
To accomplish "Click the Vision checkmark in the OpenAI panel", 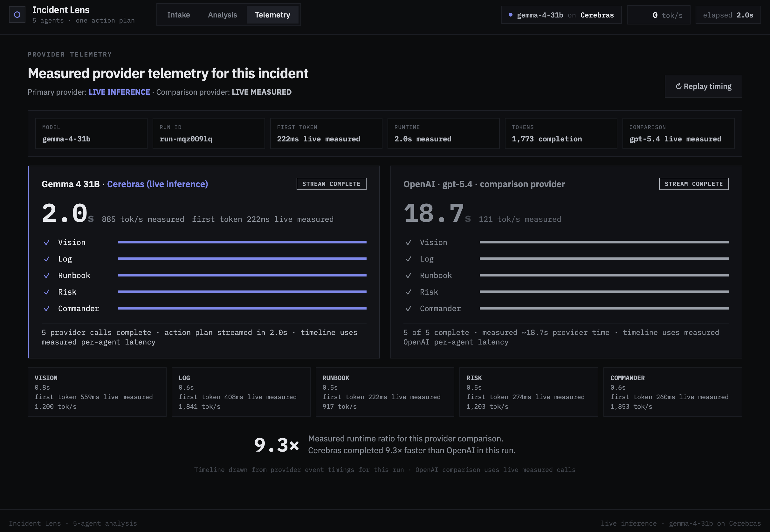I will point(408,242).
